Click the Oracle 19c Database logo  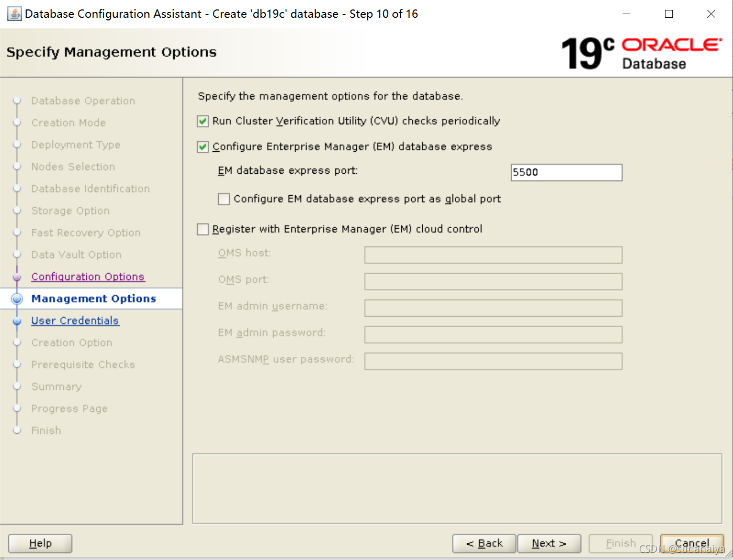[x=641, y=53]
